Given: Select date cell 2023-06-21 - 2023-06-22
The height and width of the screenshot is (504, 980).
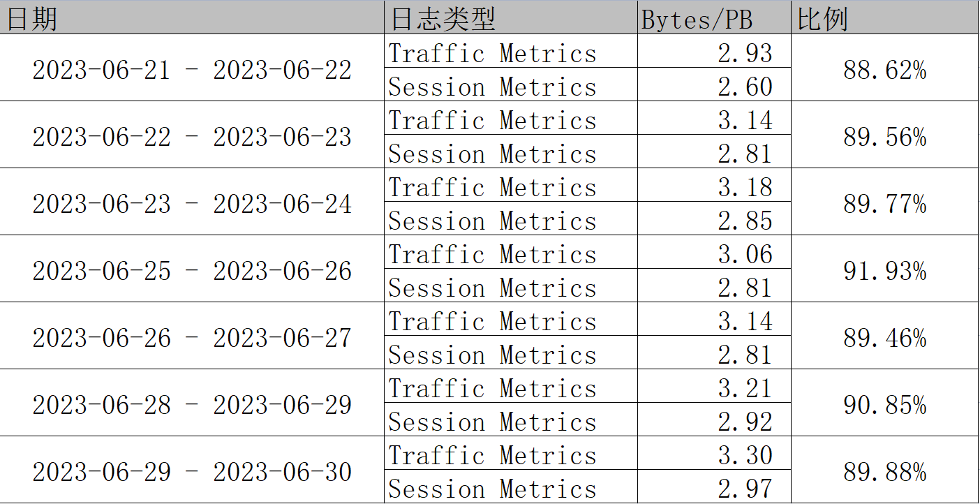Looking at the screenshot, I should 192,70.
